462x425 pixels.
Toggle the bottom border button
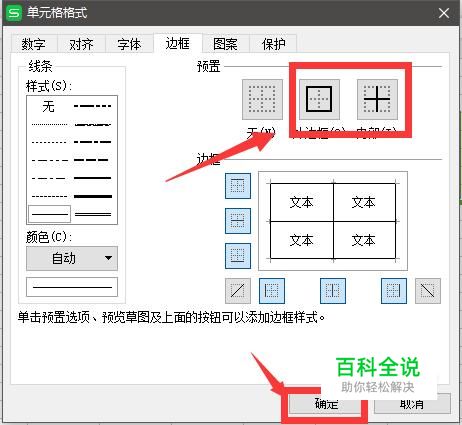pyautogui.click(x=238, y=256)
